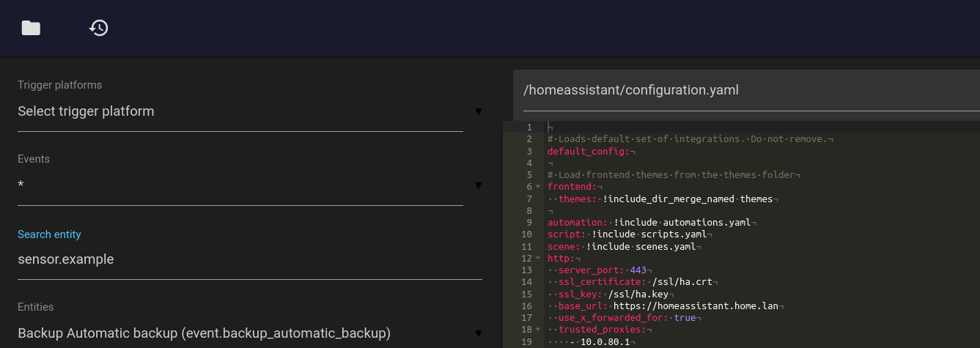Viewport: 980px width, 348px height.
Task: Click the Search entity input field
Action: (x=250, y=259)
